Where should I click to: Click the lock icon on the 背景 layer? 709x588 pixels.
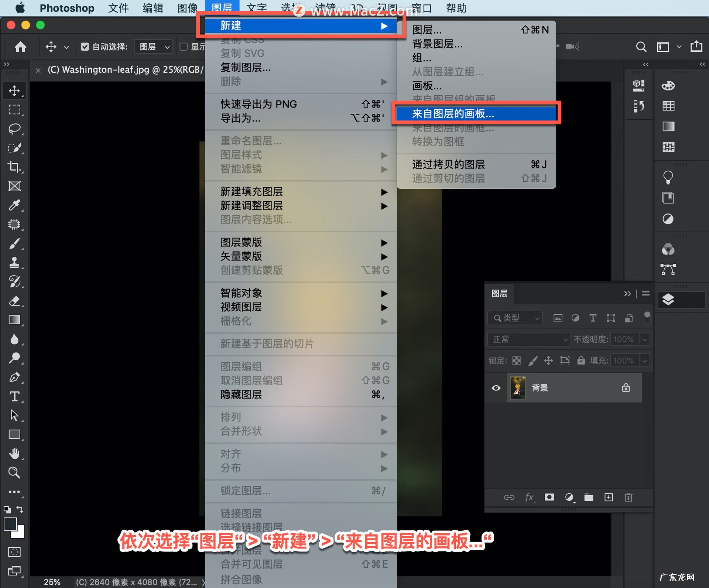tap(626, 388)
